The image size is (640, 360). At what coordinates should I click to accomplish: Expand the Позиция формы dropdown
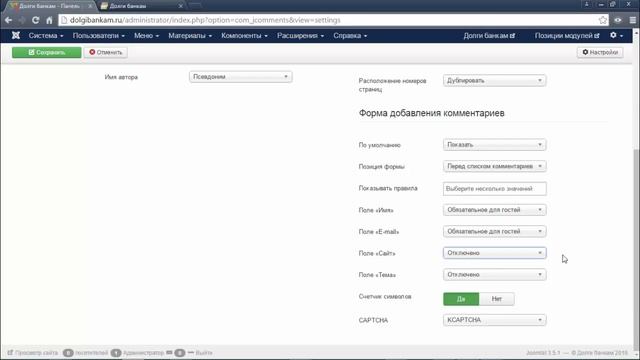click(494, 166)
